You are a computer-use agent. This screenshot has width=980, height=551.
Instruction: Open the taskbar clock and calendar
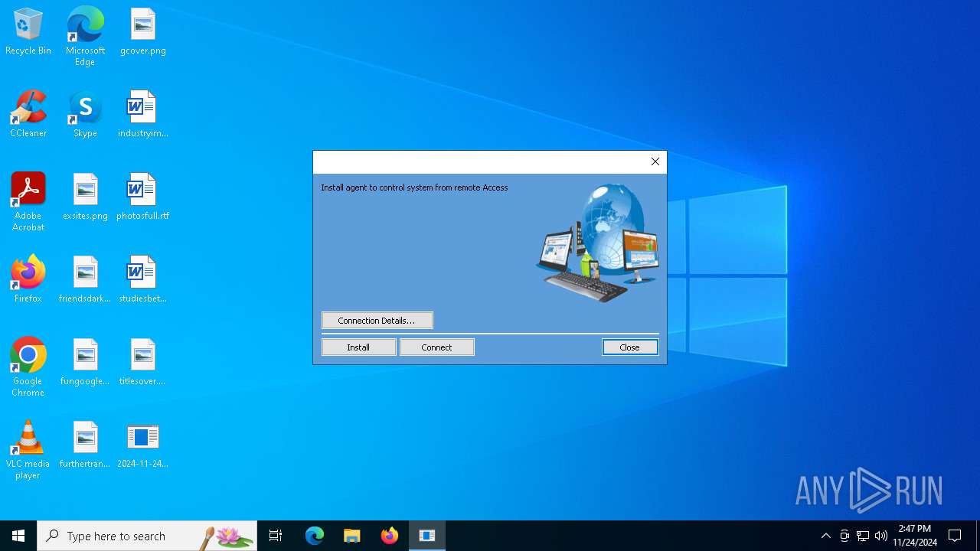coord(915,536)
